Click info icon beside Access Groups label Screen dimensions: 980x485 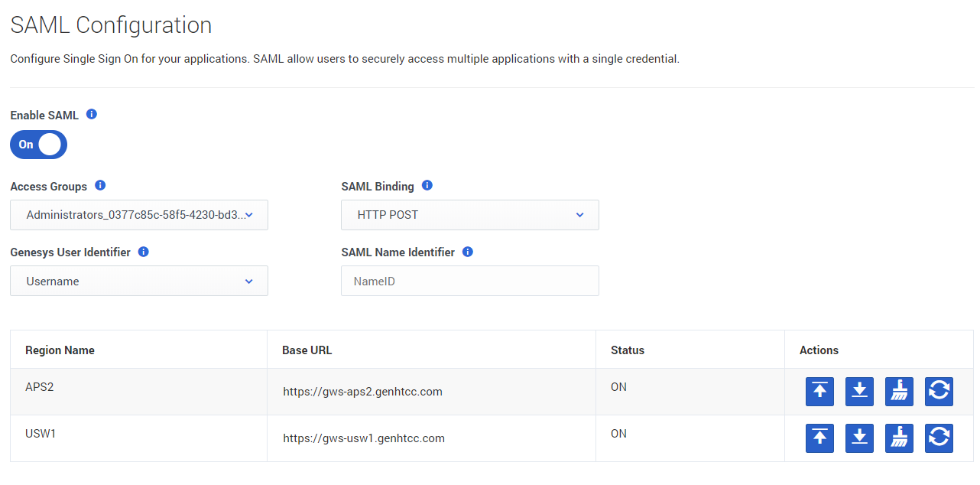(100, 186)
